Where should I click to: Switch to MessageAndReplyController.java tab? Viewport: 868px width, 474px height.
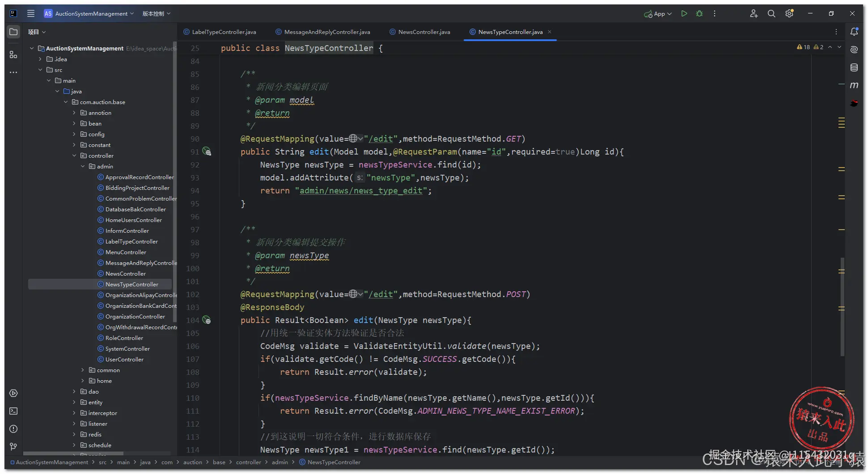click(322, 32)
